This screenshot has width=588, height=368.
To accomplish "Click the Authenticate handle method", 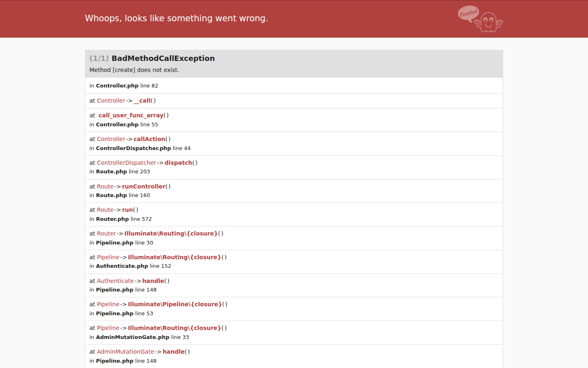I will click(153, 281).
